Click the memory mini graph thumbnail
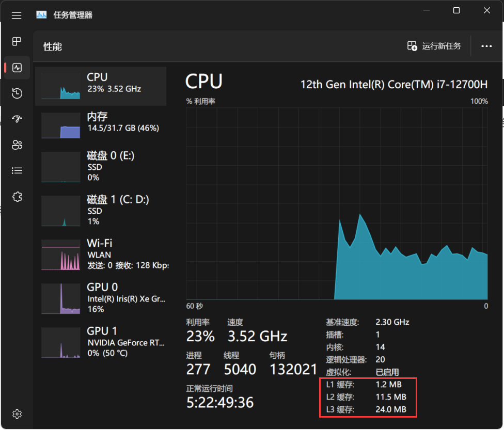This screenshot has width=504, height=430. tap(61, 125)
